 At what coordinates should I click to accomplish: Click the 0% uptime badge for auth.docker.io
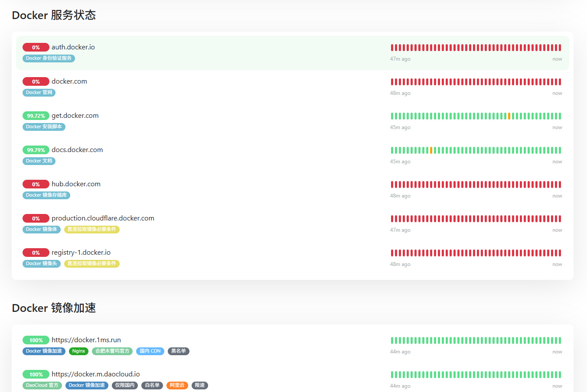click(x=36, y=48)
